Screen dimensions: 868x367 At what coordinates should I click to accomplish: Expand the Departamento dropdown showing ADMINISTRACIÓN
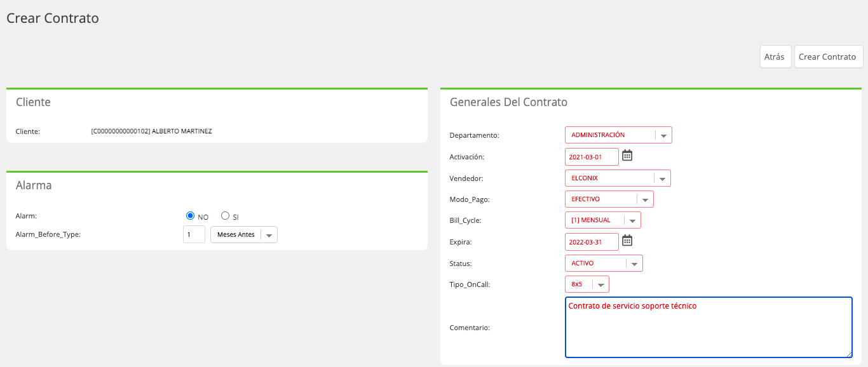[618, 135]
